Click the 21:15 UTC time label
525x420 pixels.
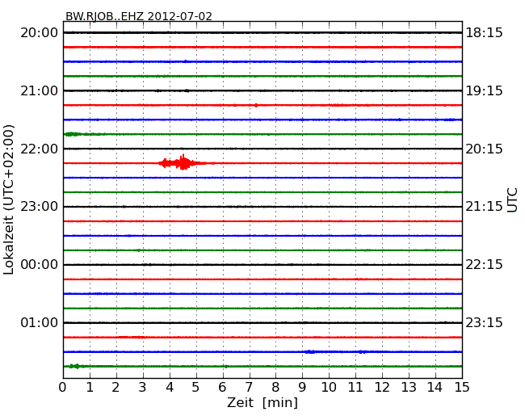click(x=484, y=207)
